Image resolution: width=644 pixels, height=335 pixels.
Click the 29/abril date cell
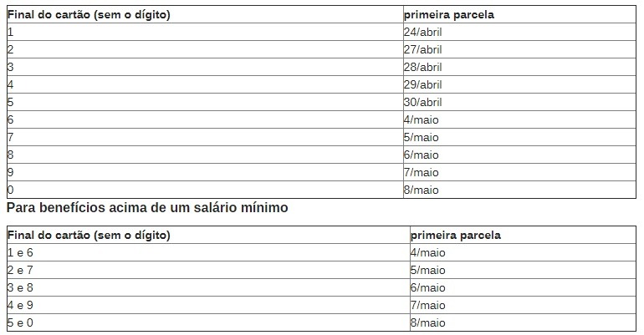tap(423, 84)
